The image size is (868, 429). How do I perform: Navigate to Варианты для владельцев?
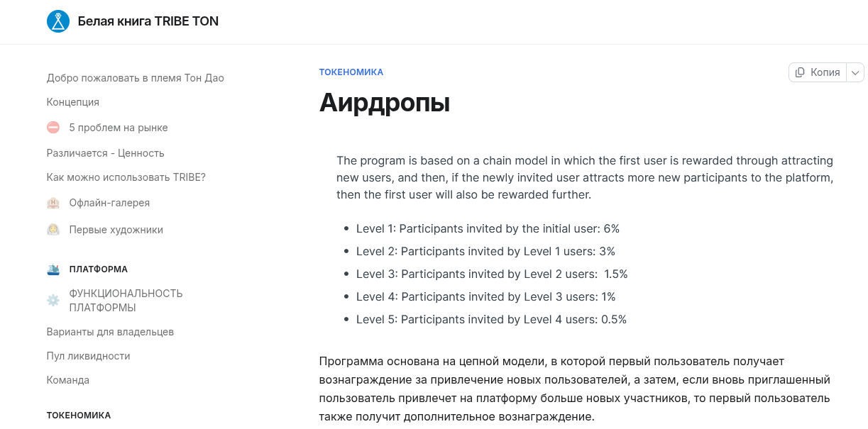click(110, 332)
